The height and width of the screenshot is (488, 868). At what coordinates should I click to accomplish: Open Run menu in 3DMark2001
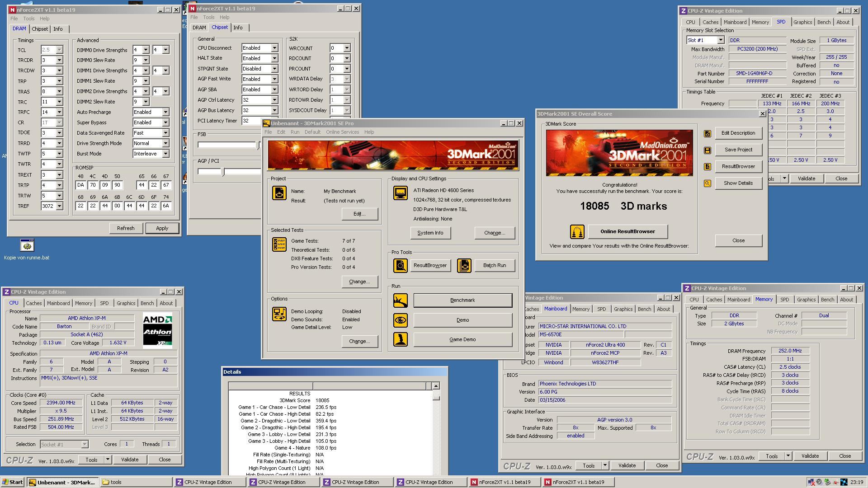click(295, 132)
